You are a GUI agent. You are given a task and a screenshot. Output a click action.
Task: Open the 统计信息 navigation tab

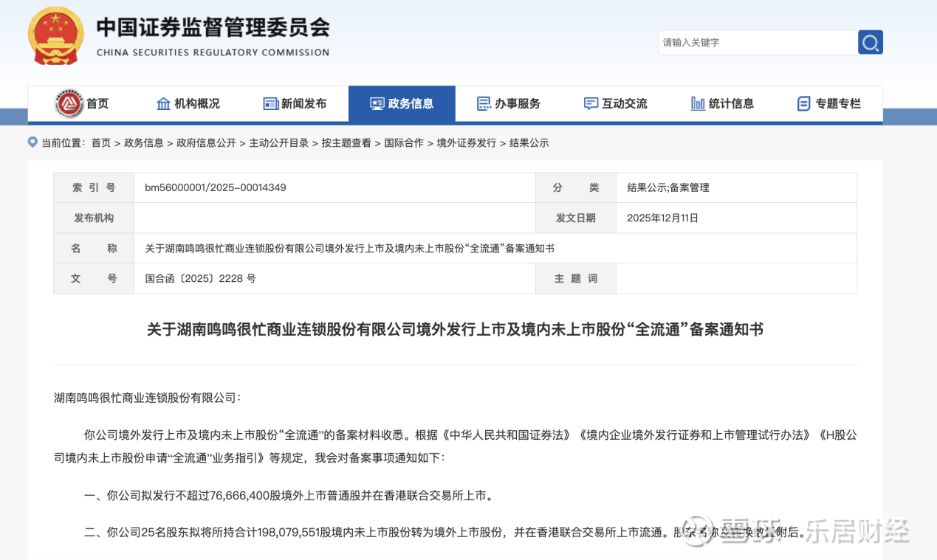[x=722, y=103]
